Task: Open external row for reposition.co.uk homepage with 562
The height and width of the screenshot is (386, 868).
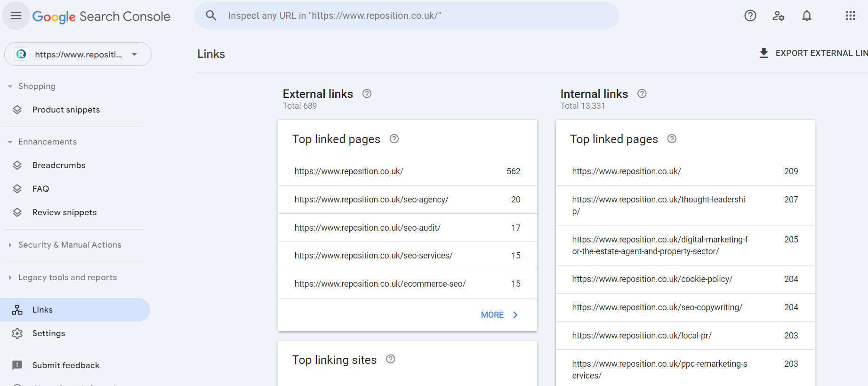Action: 408,171
